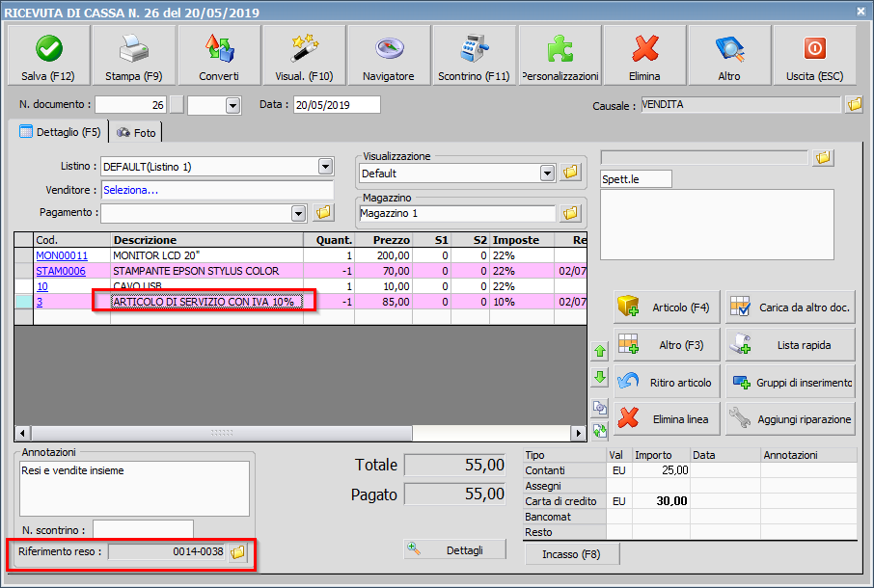Move line down with green arrow
This screenshot has height=588, width=874.
[x=600, y=377]
